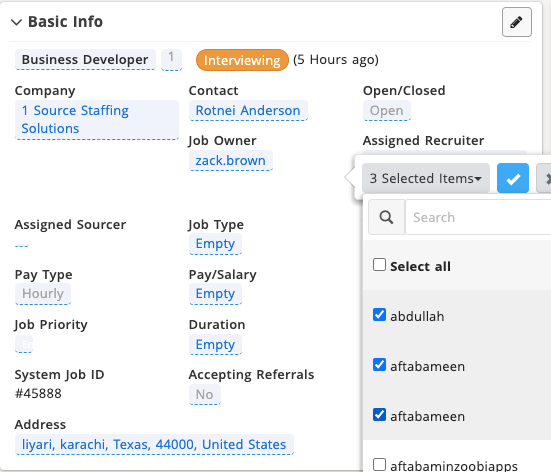Image resolution: width=551 pixels, height=472 pixels.
Task: Change the Open/Closed status value
Action: pyautogui.click(x=387, y=110)
